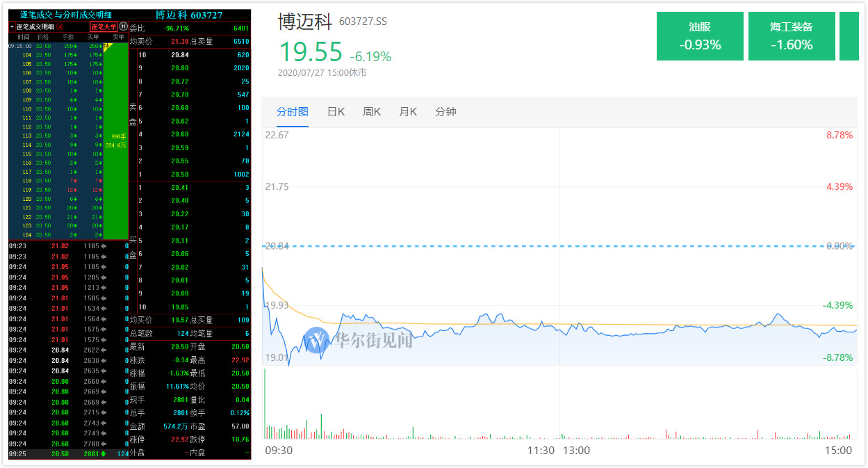Select buy order price 20.11
This screenshot has width=868, height=468.
179,241
